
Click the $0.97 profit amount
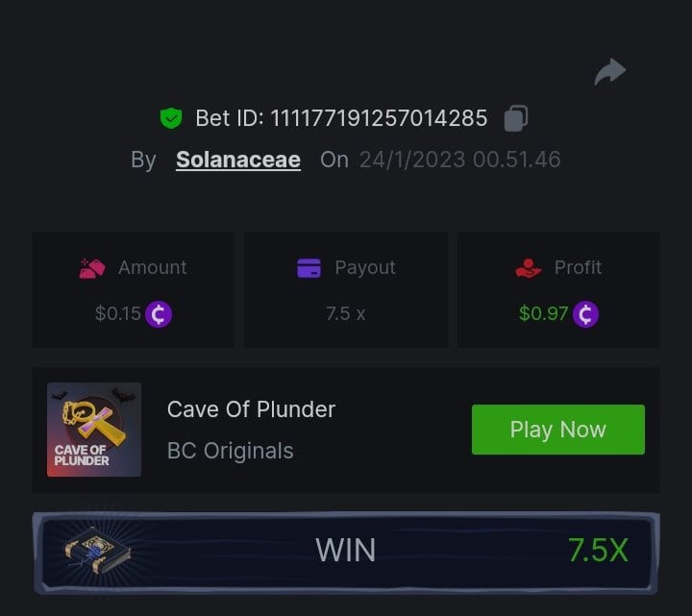(x=543, y=313)
